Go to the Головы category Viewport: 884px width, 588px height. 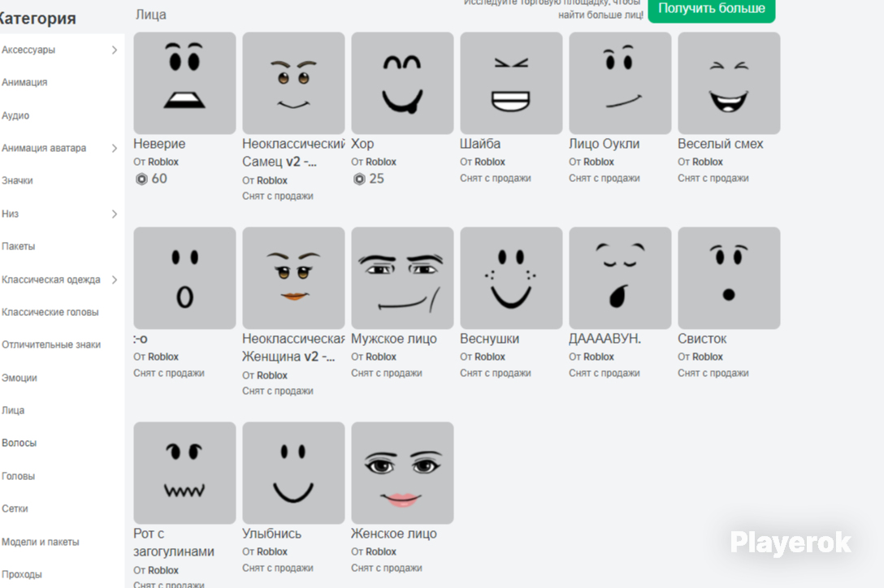click(x=18, y=477)
